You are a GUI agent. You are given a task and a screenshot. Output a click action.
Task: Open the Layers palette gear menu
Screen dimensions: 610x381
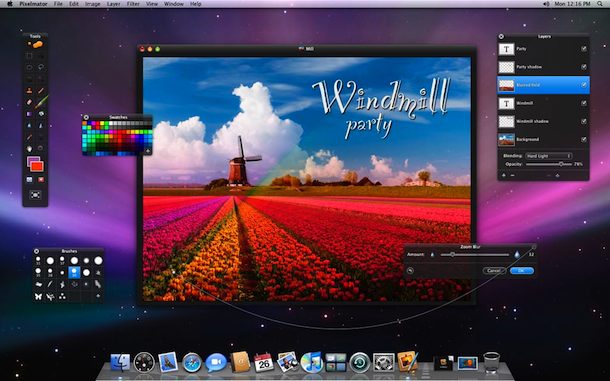(557, 176)
